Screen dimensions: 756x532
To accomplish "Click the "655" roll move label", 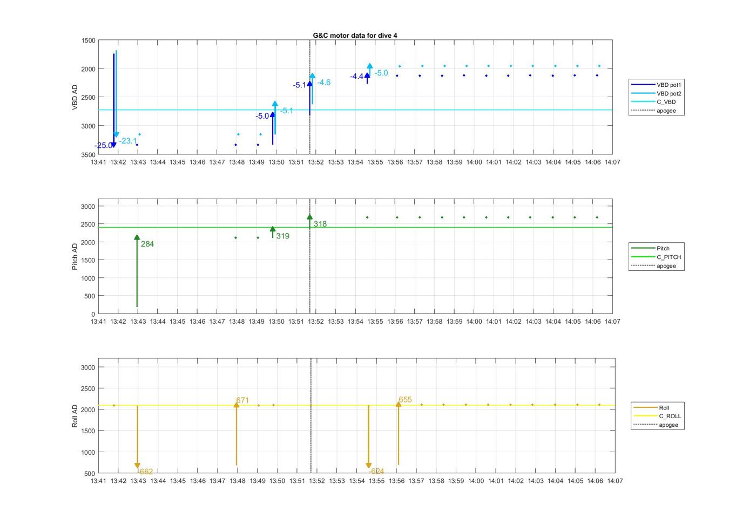I will 405,400.
